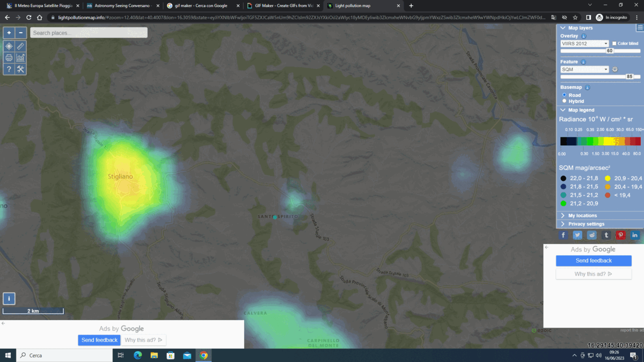
Task: Select the Road basemap option
Action: (x=564, y=95)
